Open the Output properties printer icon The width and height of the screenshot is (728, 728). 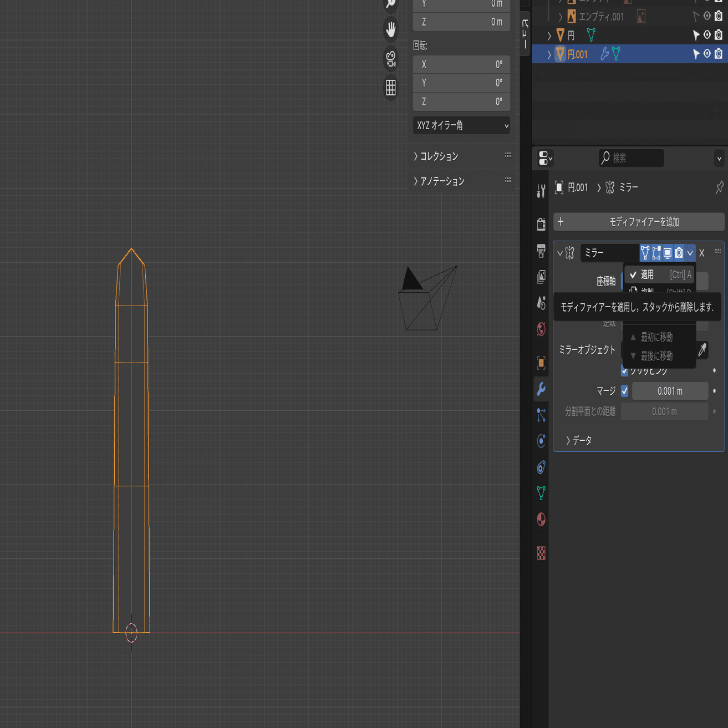[541, 250]
